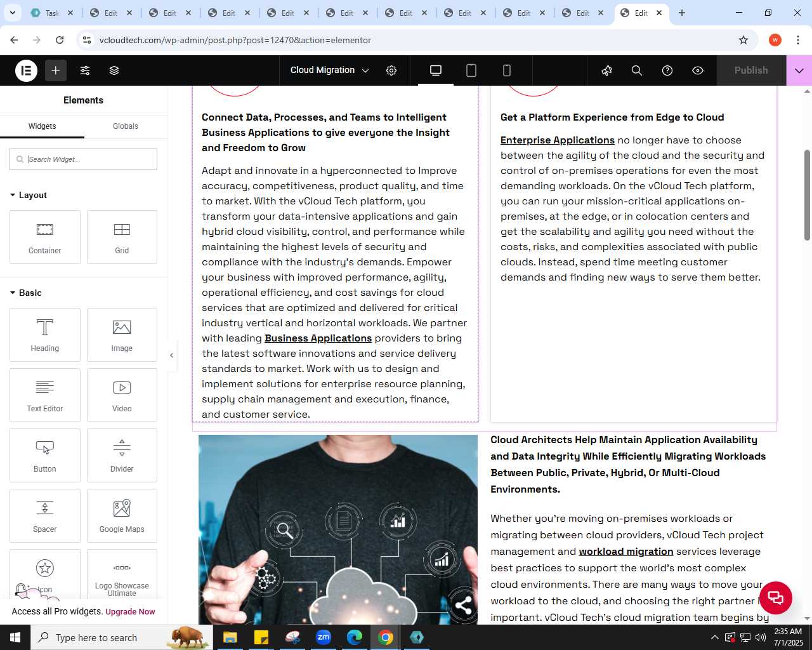
Task: Click the red chat bubble button
Action: pos(775,597)
